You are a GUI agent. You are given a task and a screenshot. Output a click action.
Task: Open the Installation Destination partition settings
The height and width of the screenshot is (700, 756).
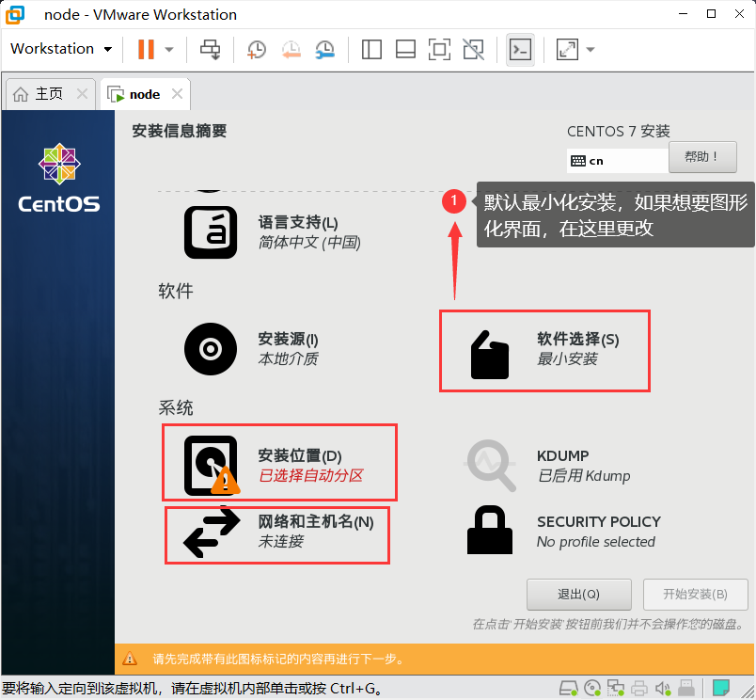coord(277,461)
